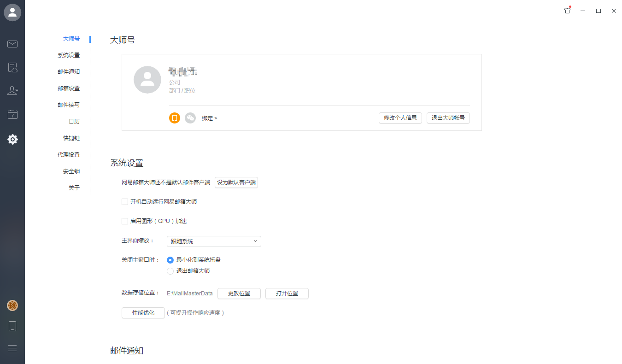Click the orange phone binding icon
This screenshot has width=622, height=364.
tap(175, 118)
